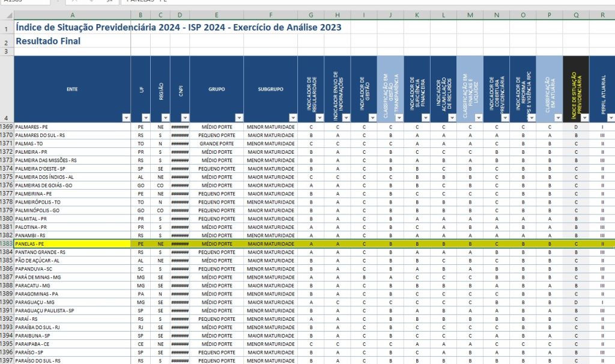The width and height of the screenshot is (615, 364).
Task: Select column A header
Action: [73, 14]
